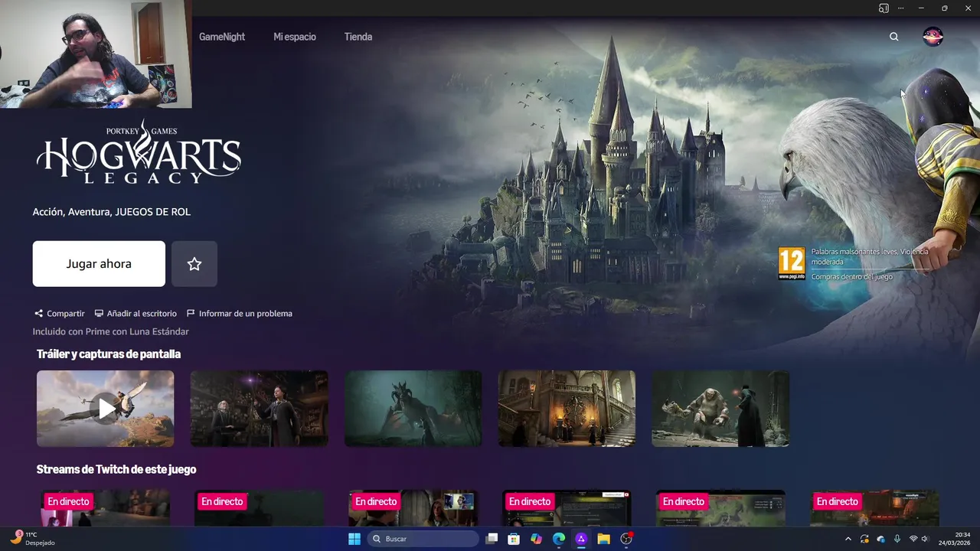Open Copilot from the taskbar
The width and height of the screenshot is (980, 551).
pyautogui.click(x=536, y=539)
